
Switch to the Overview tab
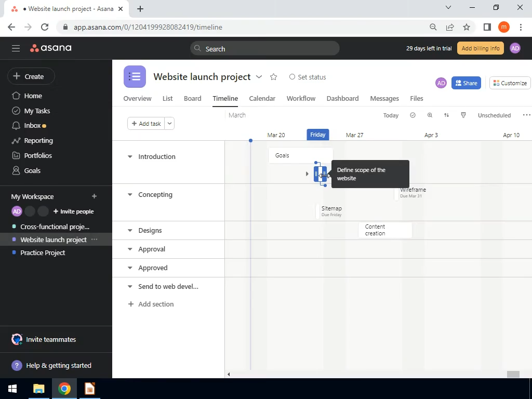click(x=137, y=98)
